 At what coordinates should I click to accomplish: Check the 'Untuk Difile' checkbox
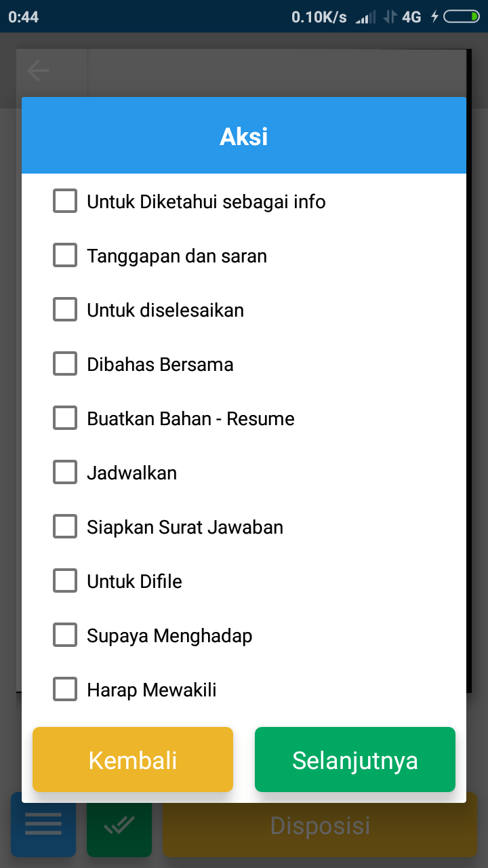pos(65,581)
